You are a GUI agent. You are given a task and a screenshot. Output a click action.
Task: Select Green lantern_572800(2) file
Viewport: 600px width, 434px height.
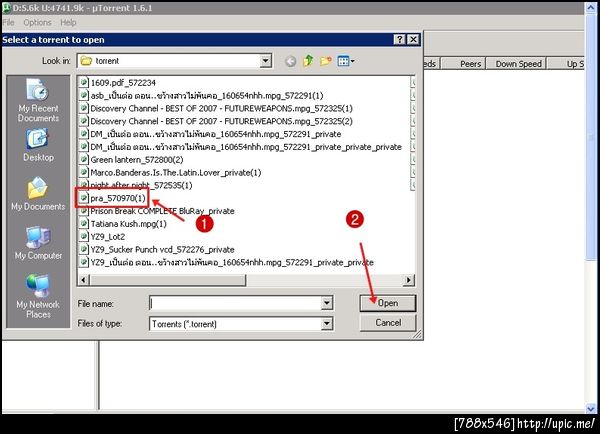click(x=137, y=160)
